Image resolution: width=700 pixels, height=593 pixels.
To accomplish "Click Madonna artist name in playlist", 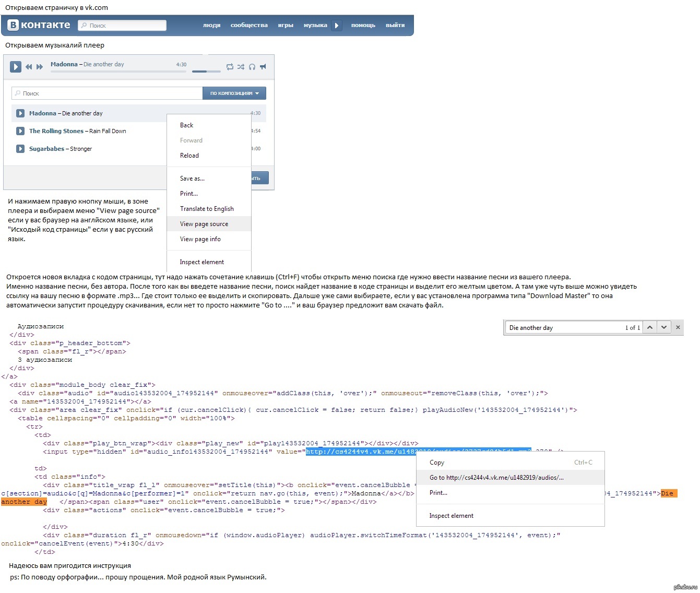I will [43, 113].
